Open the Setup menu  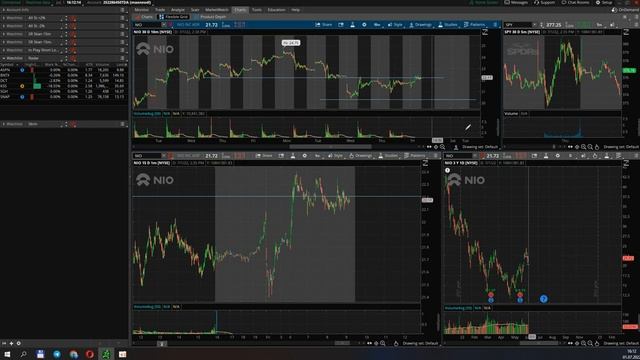pos(604,2)
